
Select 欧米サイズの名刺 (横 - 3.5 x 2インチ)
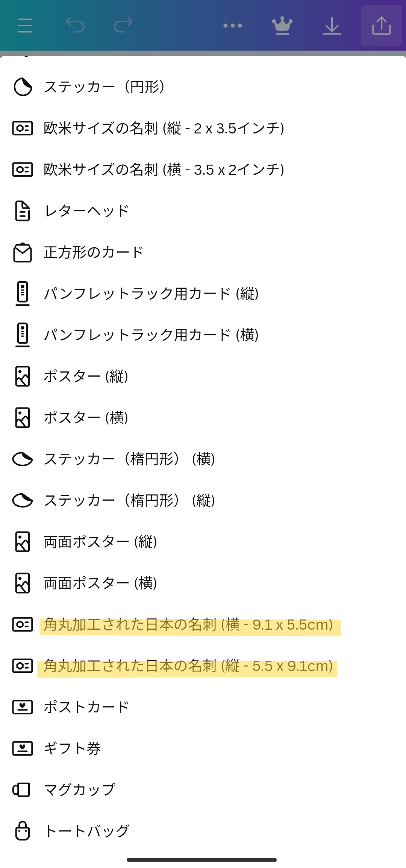click(164, 170)
